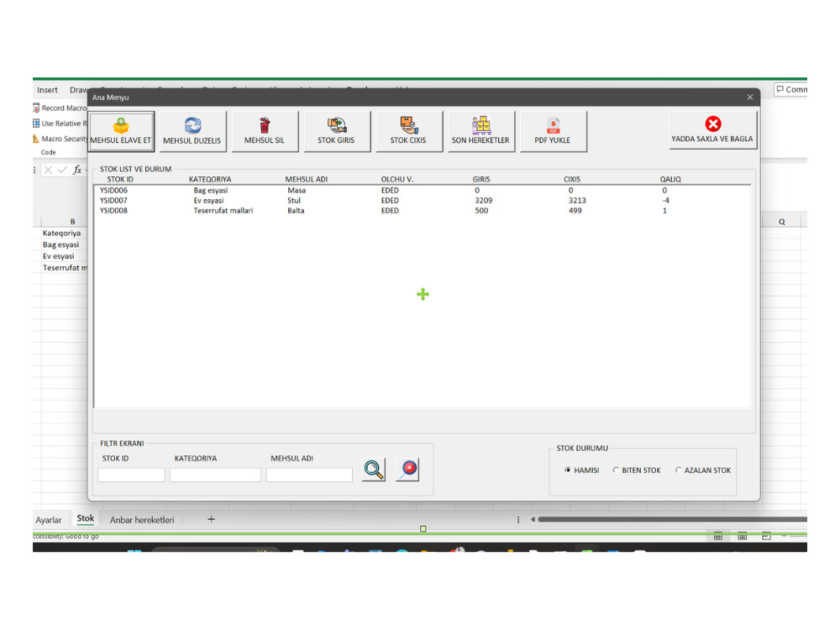
Task: Select the HAMISI radio option
Action: tap(582, 470)
